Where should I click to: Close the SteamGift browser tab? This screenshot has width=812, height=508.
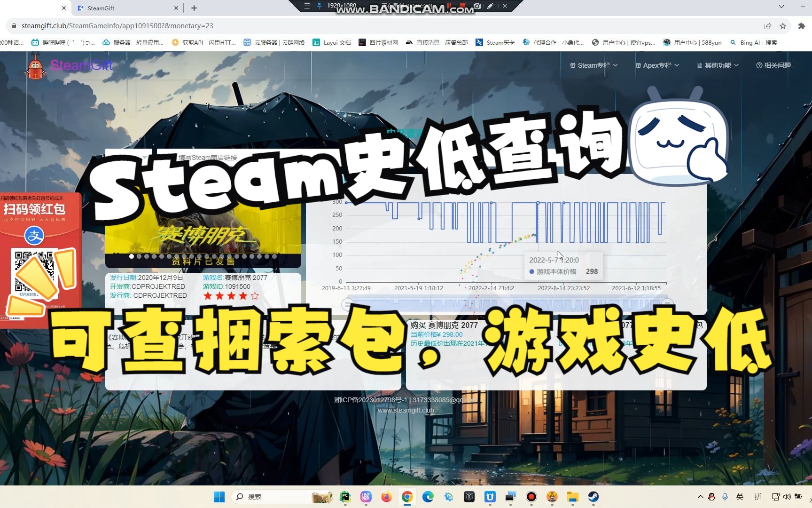tap(176, 8)
